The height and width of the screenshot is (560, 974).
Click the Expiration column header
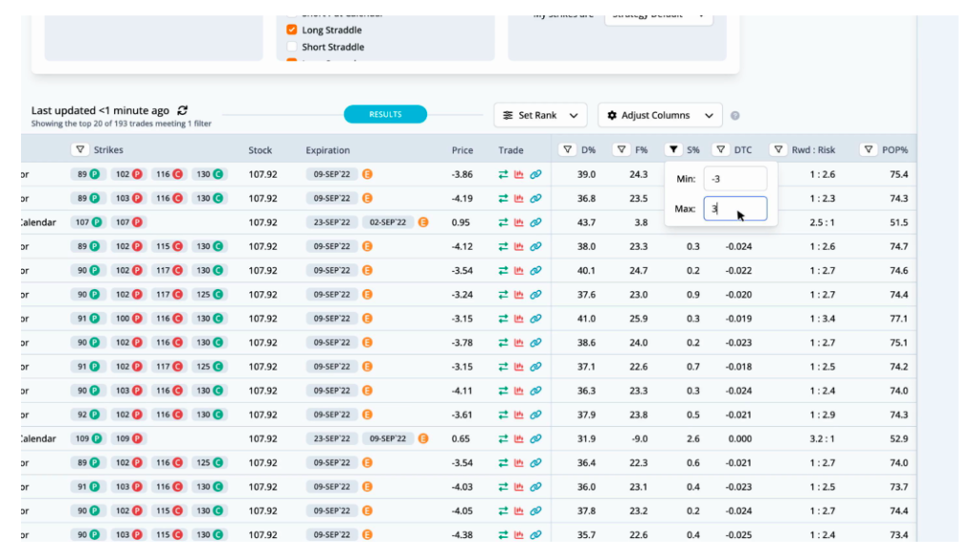(x=327, y=150)
